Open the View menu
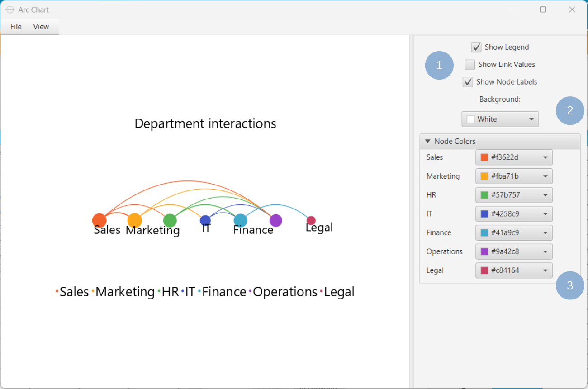This screenshot has height=389, width=588. (41, 27)
